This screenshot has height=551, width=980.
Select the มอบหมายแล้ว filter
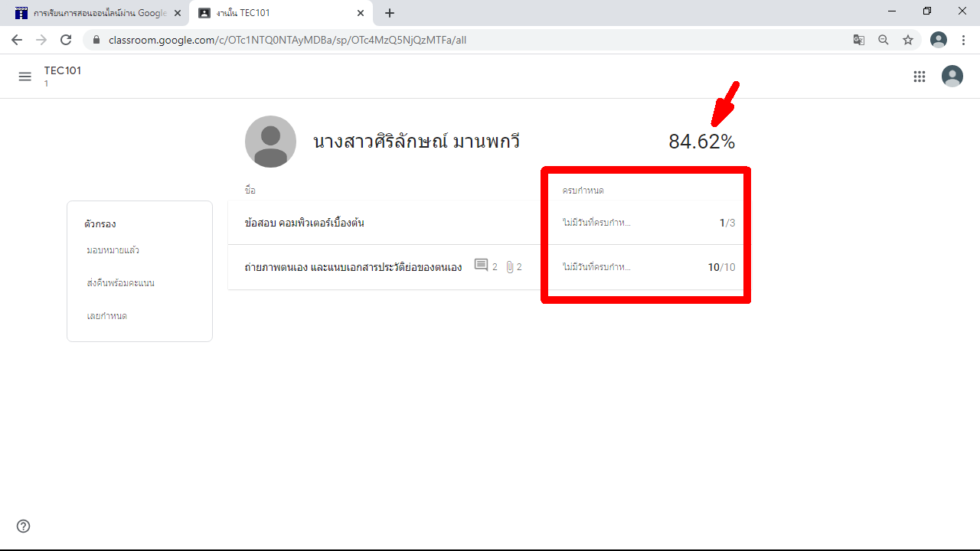113,250
